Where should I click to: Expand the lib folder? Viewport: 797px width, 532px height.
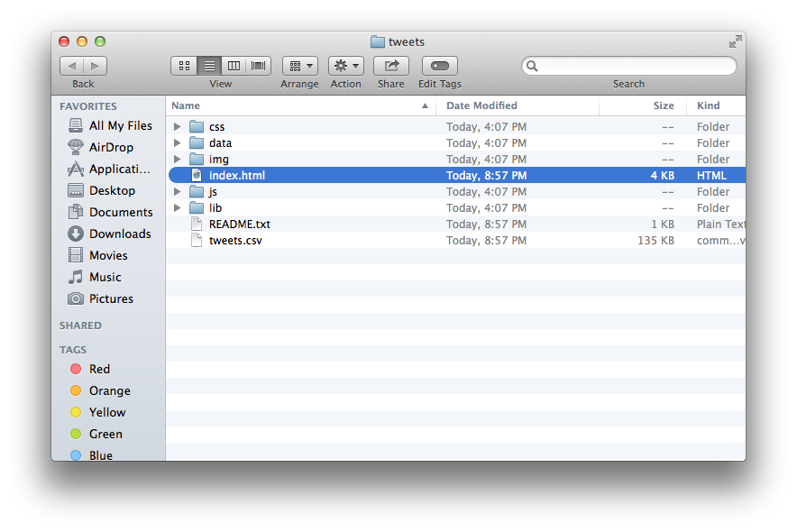pyautogui.click(x=177, y=207)
